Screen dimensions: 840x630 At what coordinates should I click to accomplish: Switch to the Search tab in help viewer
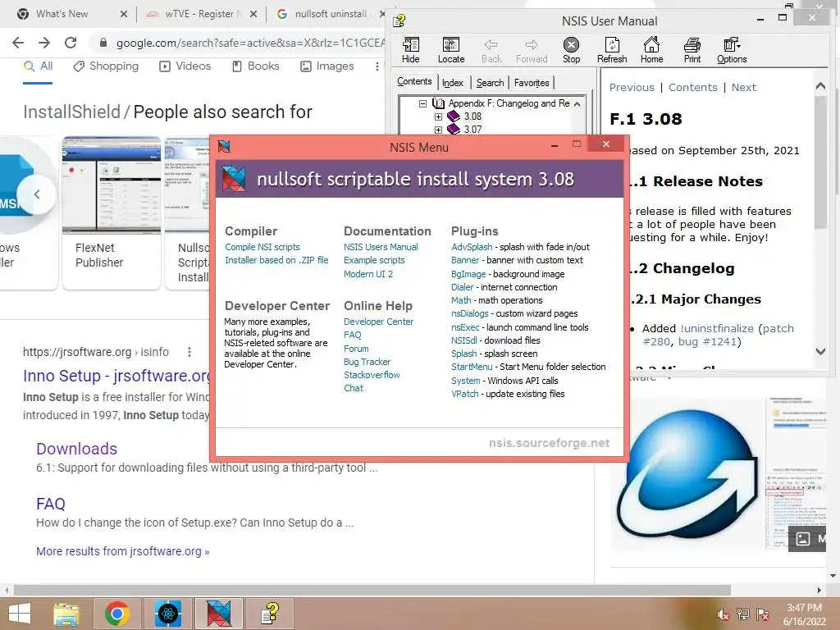coord(490,83)
